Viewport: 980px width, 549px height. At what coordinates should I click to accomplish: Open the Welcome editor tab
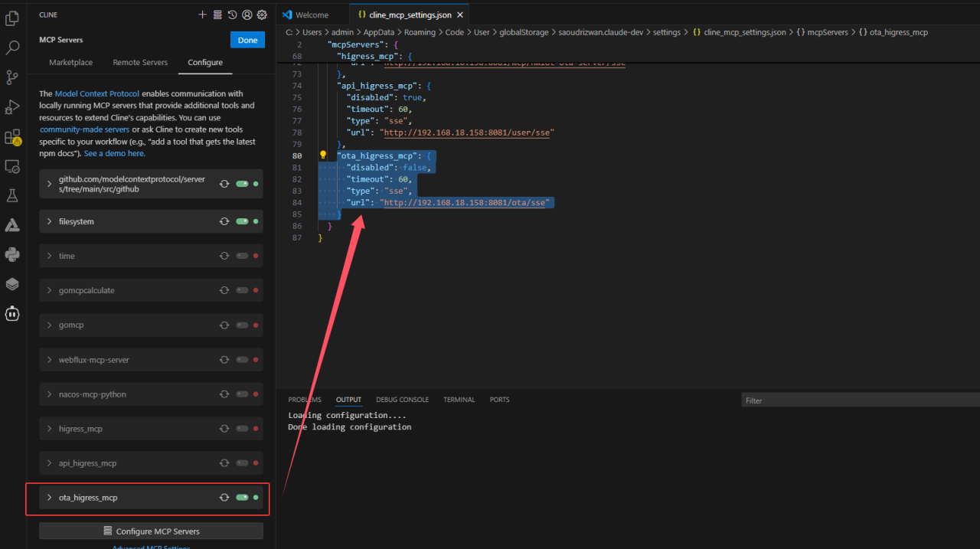click(x=305, y=15)
